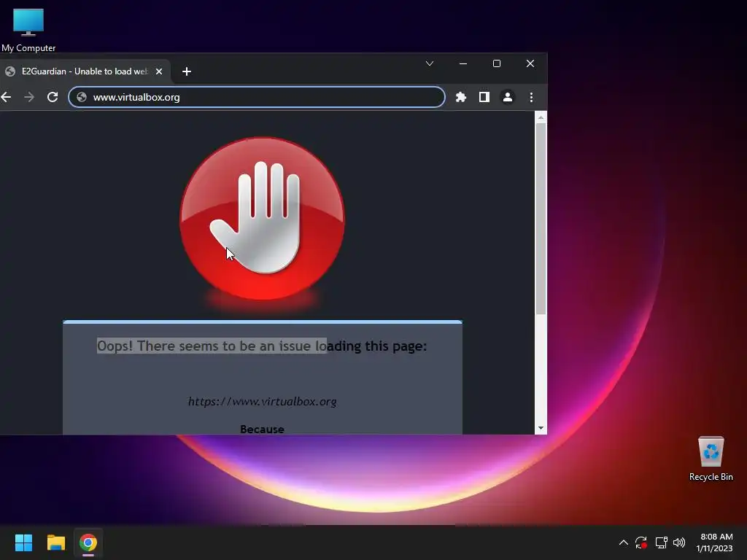Click the address bar with www.virtualbox.org
Image resolution: width=747 pixels, height=560 pixels.
(x=257, y=97)
